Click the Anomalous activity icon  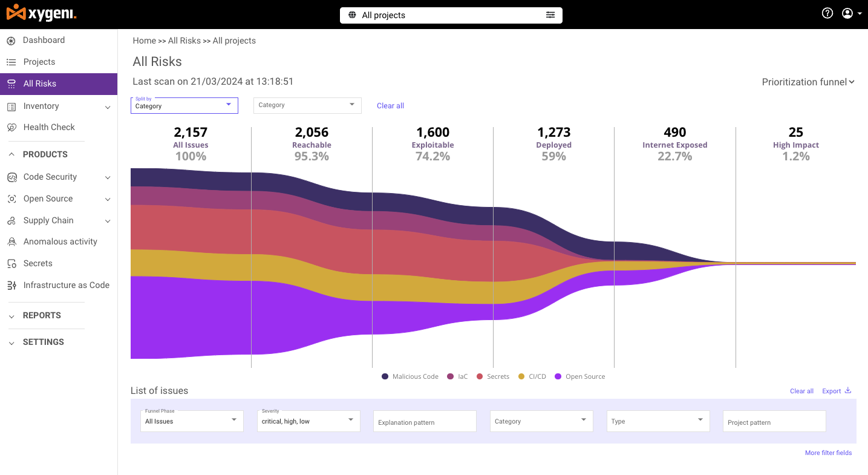tap(11, 242)
